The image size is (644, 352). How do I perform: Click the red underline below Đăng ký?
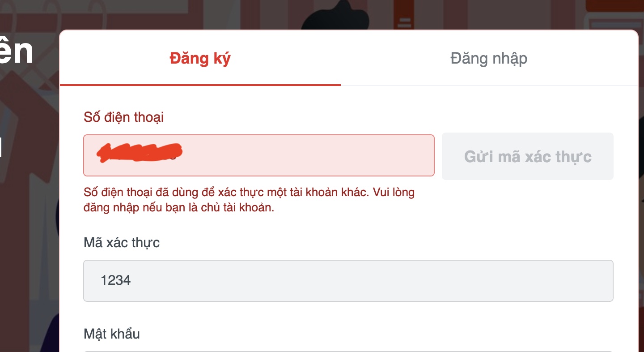pos(200,85)
